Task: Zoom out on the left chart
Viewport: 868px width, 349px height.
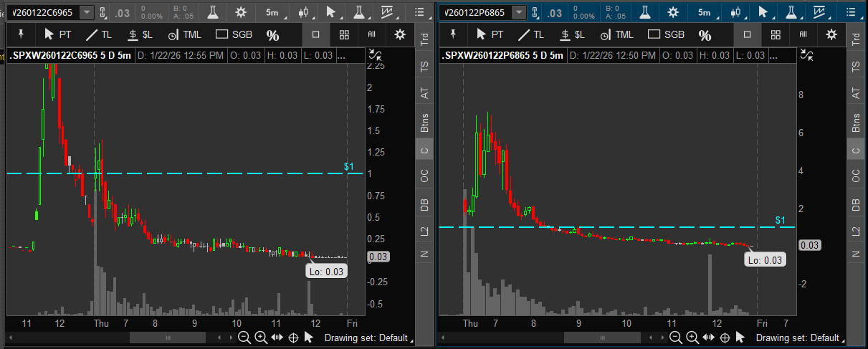Action: [x=244, y=338]
